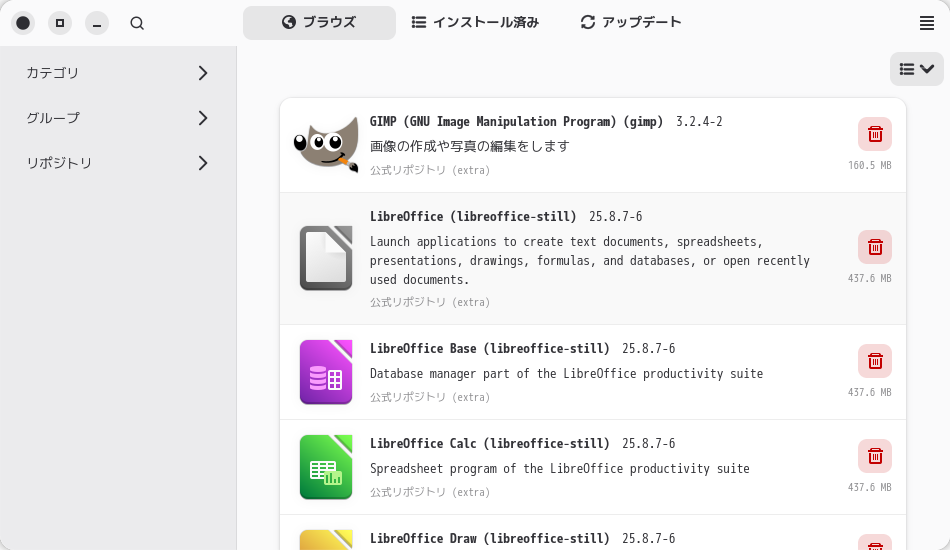950x550 pixels.
Task: Click the window minimize button
Action: [x=97, y=23]
